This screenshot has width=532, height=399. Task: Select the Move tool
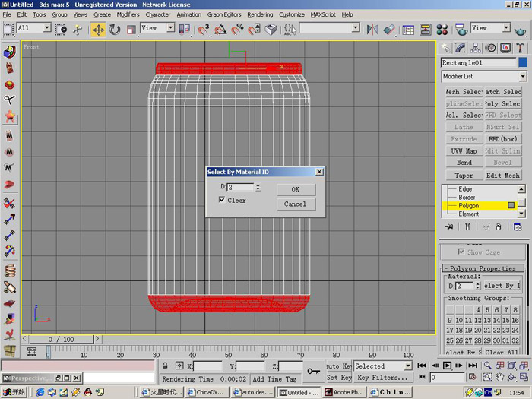tap(98, 30)
